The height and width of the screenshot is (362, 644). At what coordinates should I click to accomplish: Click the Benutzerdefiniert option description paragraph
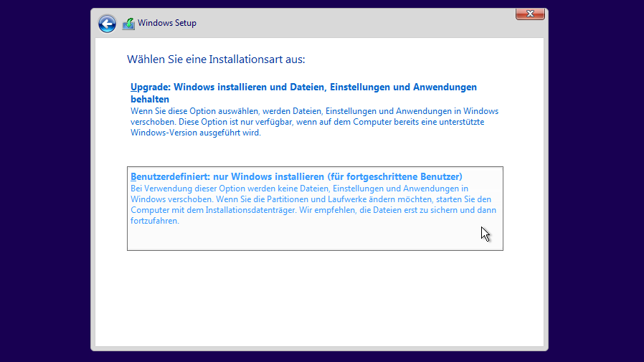[x=313, y=204]
